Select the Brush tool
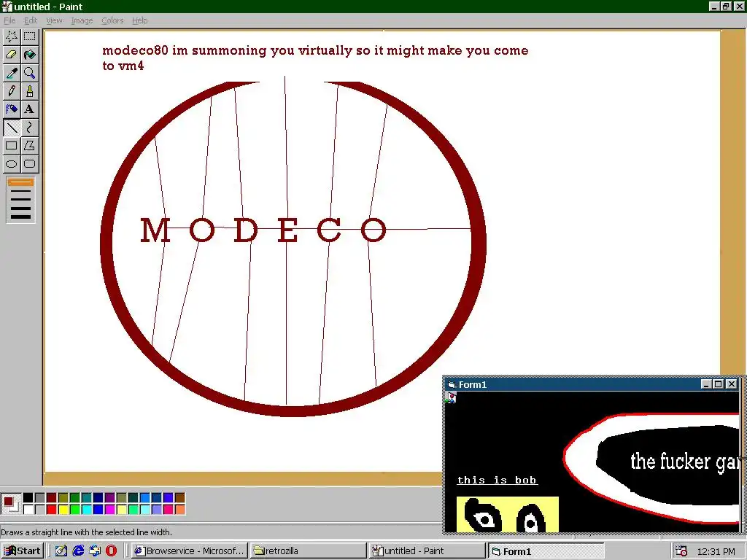Screen dimensions: 747x560 pos(29,91)
